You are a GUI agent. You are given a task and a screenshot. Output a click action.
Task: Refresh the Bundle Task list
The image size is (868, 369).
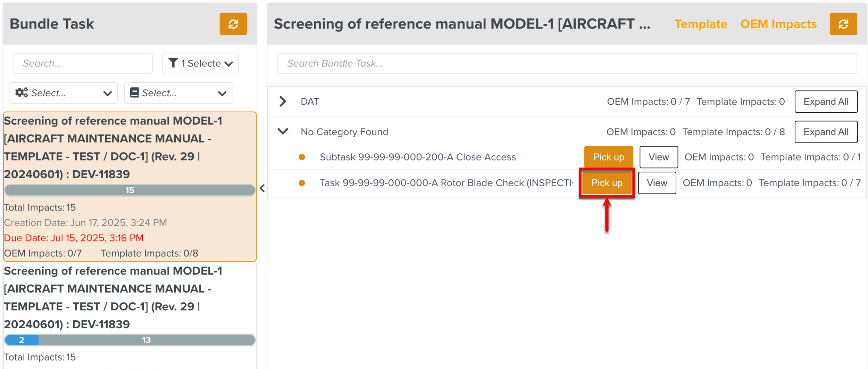pos(233,24)
